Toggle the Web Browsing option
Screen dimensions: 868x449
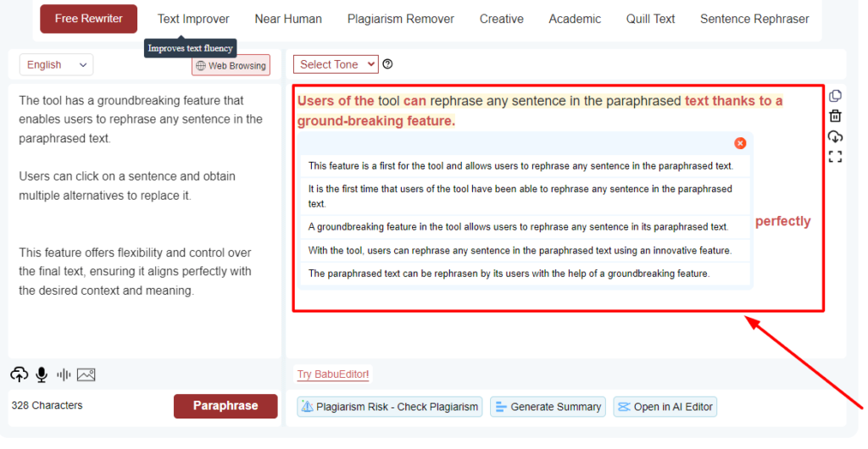pyautogui.click(x=231, y=65)
